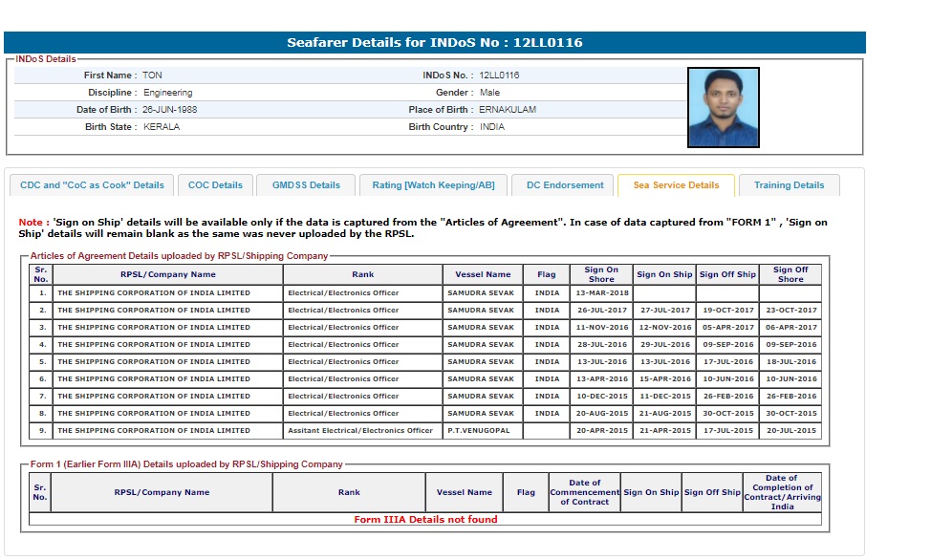The image size is (931, 560).
Task: Select the Rating [Watch Keeping/AB] tab
Action: tap(433, 185)
